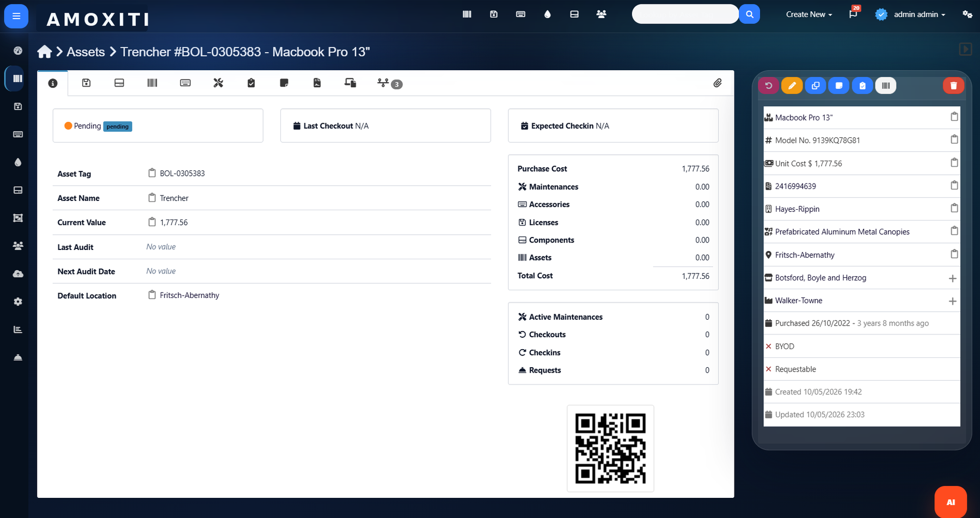Click the Assets breadcrumb link
The height and width of the screenshot is (518, 980).
(x=85, y=52)
